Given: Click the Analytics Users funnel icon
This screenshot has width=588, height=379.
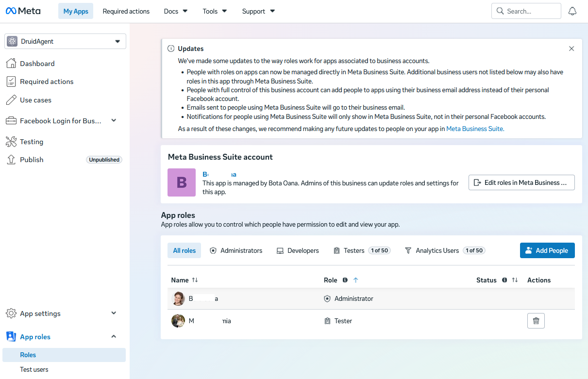Looking at the screenshot, I should point(408,251).
